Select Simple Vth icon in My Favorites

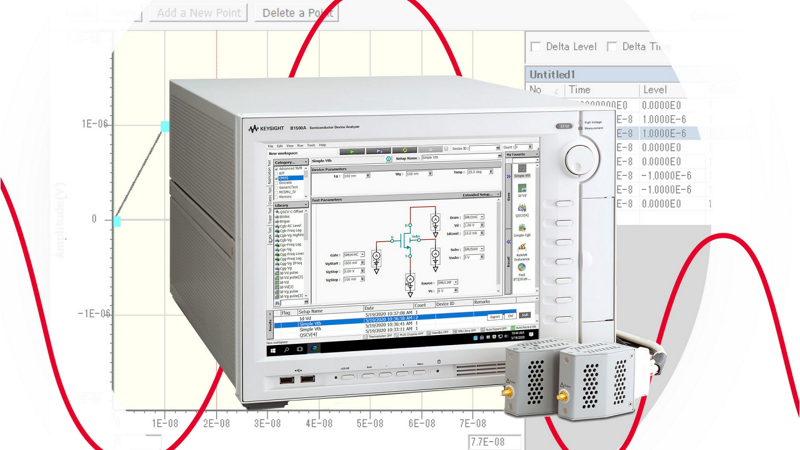click(522, 168)
